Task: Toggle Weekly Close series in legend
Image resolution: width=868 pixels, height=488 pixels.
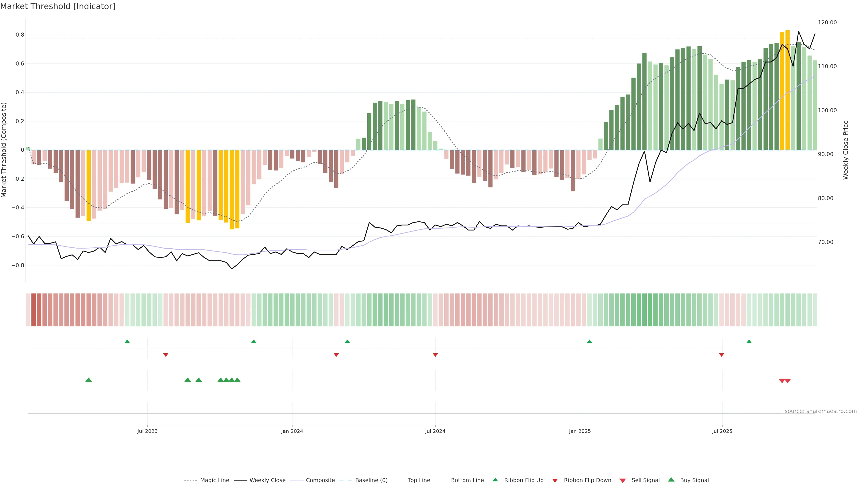Action: (267, 480)
